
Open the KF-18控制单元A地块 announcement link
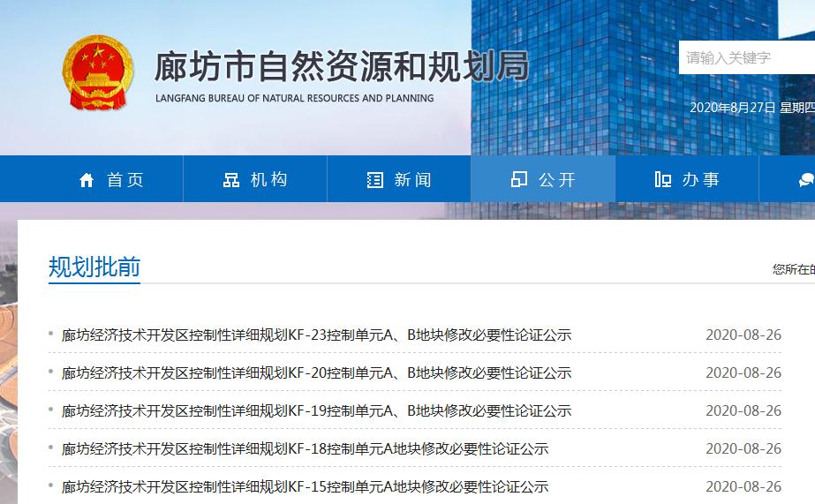pos(305,449)
